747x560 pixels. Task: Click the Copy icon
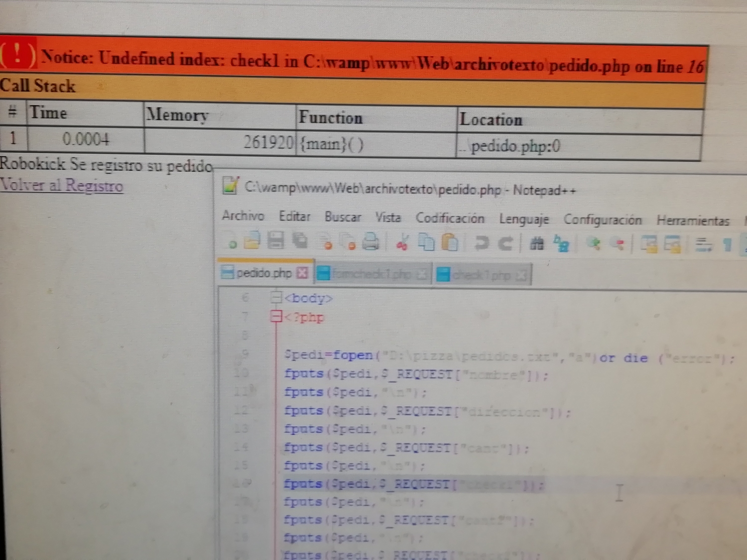(x=426, y=242)
